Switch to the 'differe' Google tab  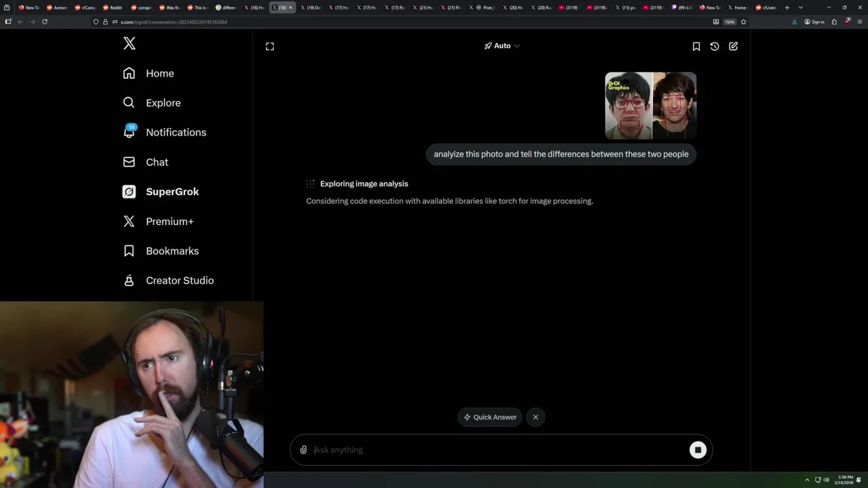pos(225,7)
